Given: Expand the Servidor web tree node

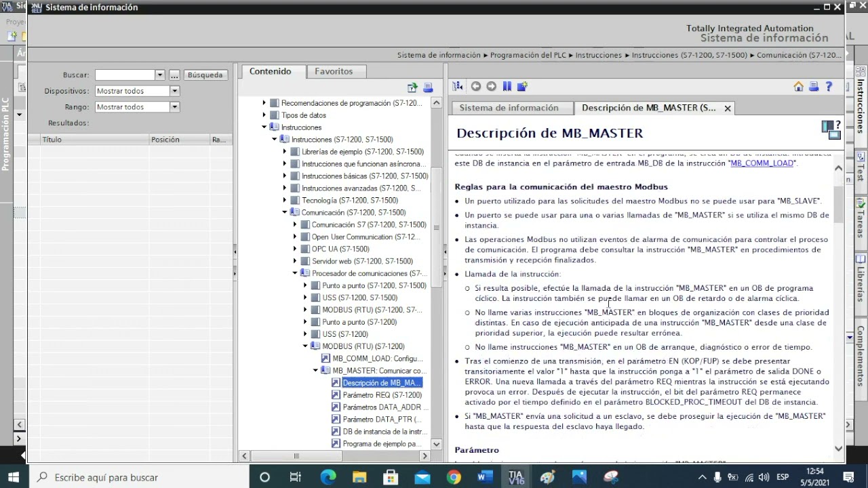Looking at the screenshot, I should [x=295, y=262].
